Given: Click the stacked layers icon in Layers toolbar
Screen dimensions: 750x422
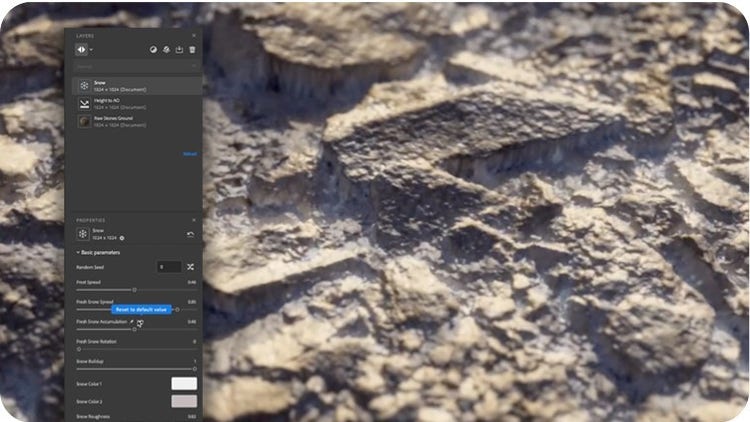Looking at the screenshot, I should [x=166, y=49].
